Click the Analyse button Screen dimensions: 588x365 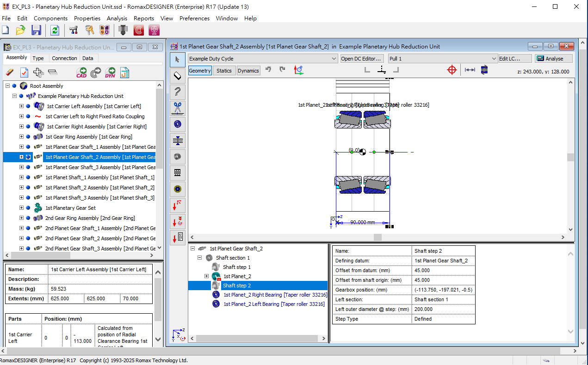[553, 59]
